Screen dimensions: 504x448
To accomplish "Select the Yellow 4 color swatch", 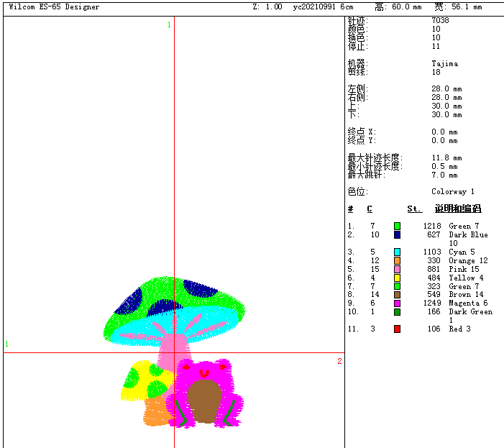I will tap(397, 278).
